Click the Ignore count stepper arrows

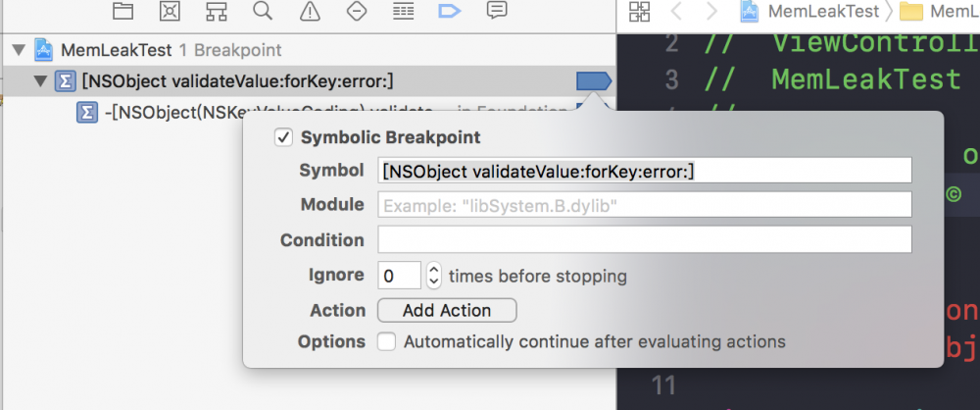click(435, 276)
